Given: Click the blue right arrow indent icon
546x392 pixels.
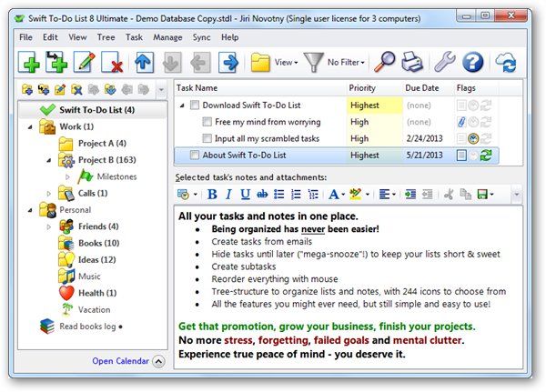Looking at the screenshot, I should [228, 63].
